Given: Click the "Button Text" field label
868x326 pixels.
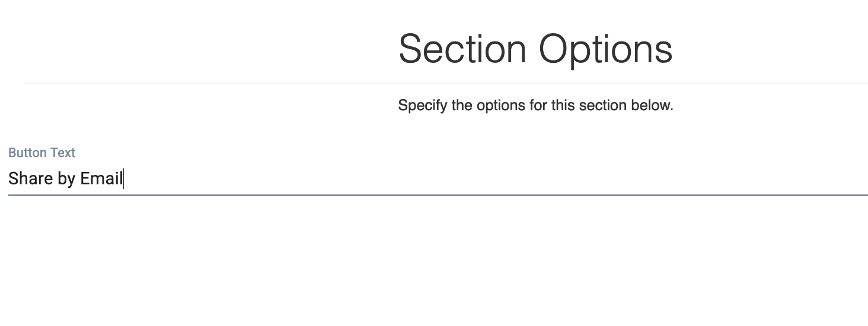Looking at the screenshot, I should click(x=42, y=153).
